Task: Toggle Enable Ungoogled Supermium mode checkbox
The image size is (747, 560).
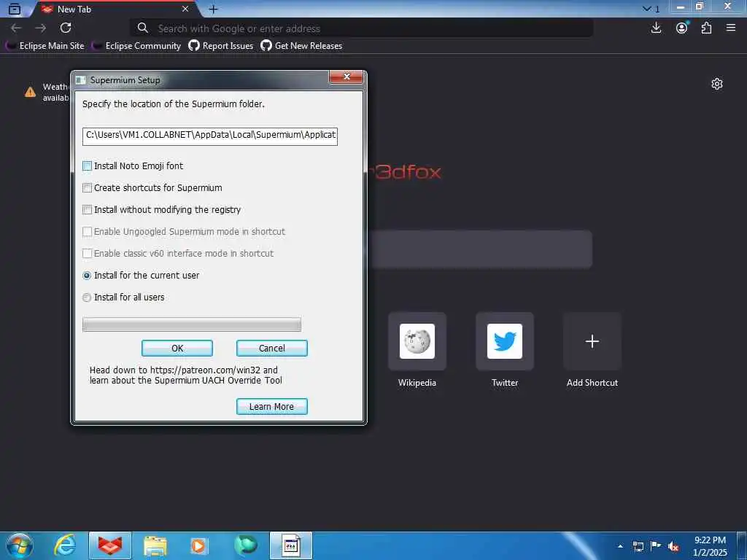Action: coord(88,231)
